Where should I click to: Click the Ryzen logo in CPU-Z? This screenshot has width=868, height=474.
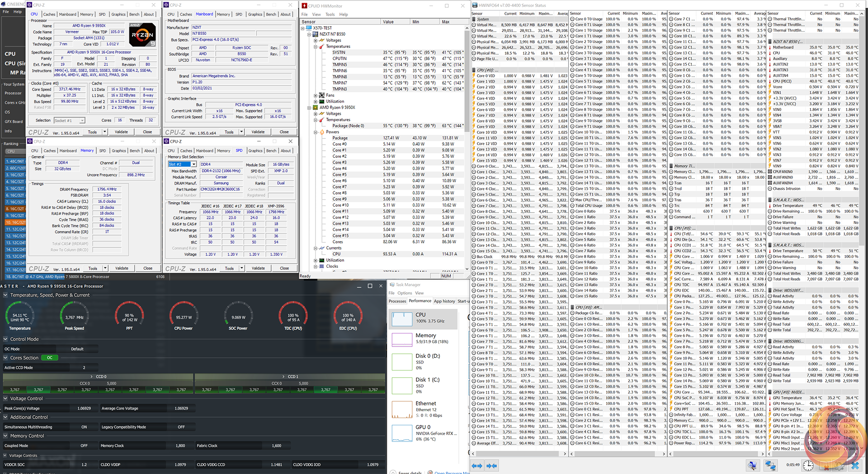tap(142, 35)
